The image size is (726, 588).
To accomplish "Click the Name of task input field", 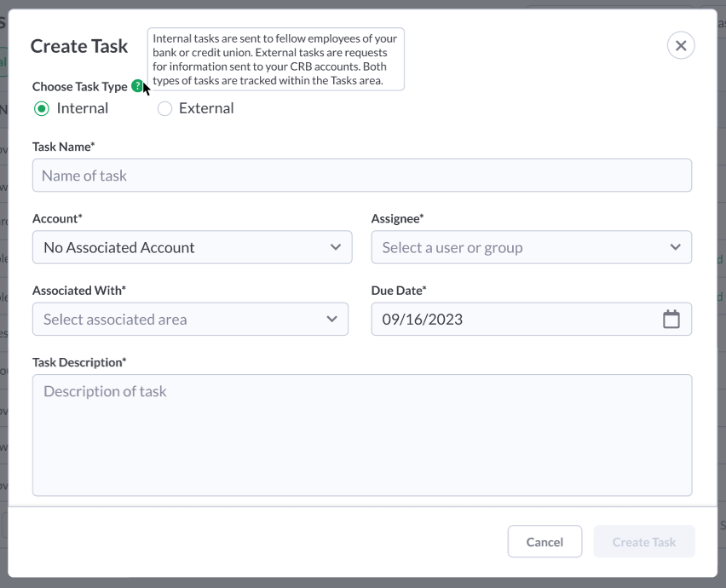I will pyautogui.click(x=362, y=175).
